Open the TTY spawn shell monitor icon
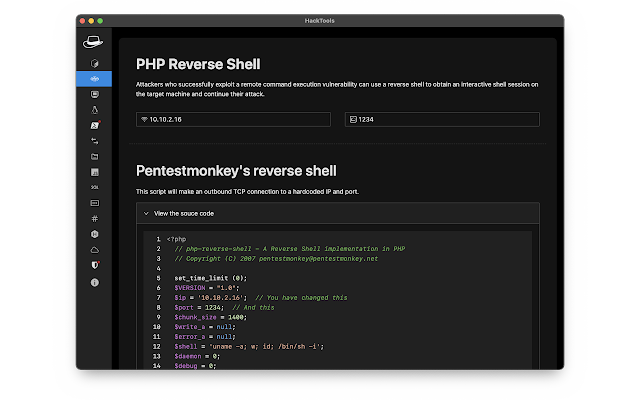The image size is (640, 400). point(94,95)
